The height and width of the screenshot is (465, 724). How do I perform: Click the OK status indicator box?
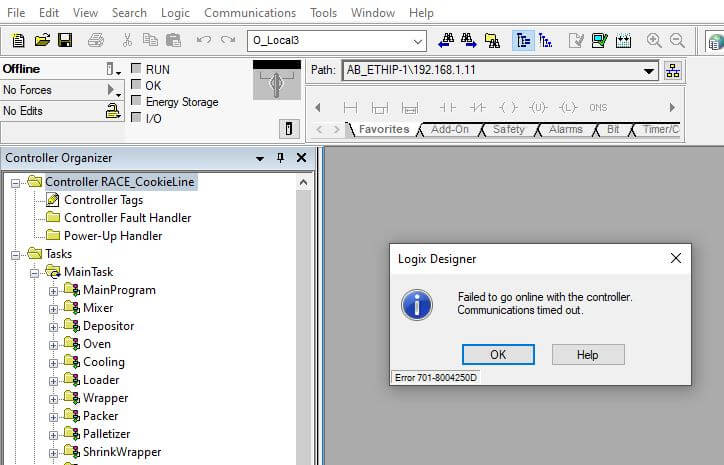coord(136,85)
